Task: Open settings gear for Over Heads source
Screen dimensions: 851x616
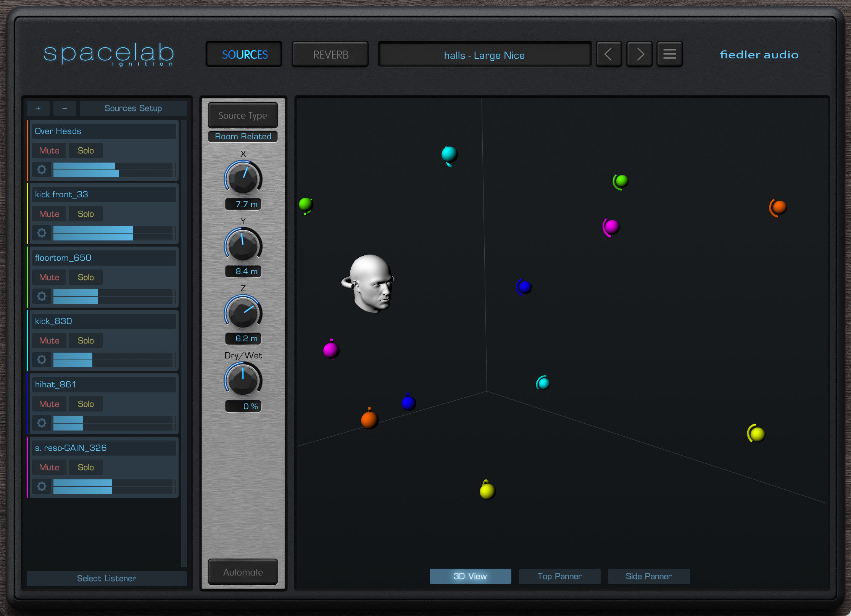Action: (42, 169)
